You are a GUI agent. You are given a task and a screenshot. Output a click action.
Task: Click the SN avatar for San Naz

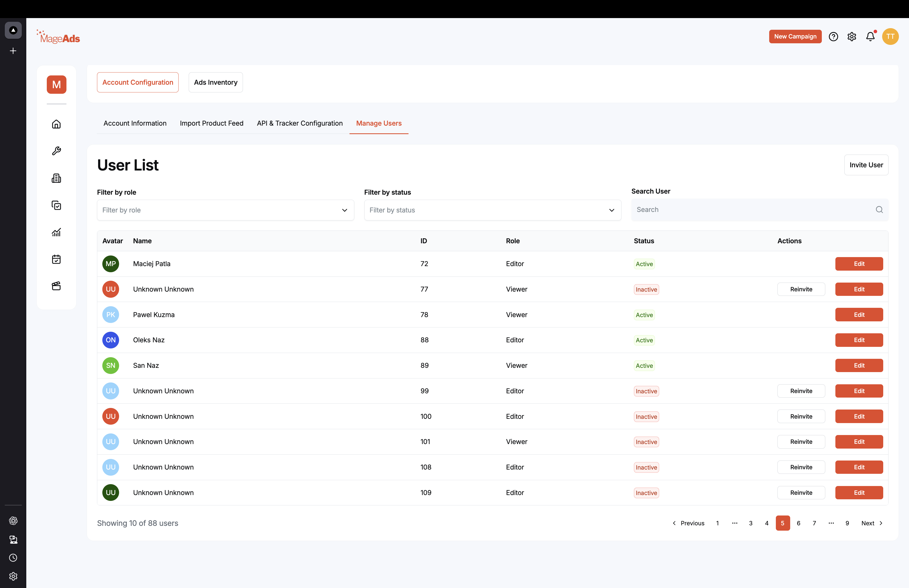(111, 365)
